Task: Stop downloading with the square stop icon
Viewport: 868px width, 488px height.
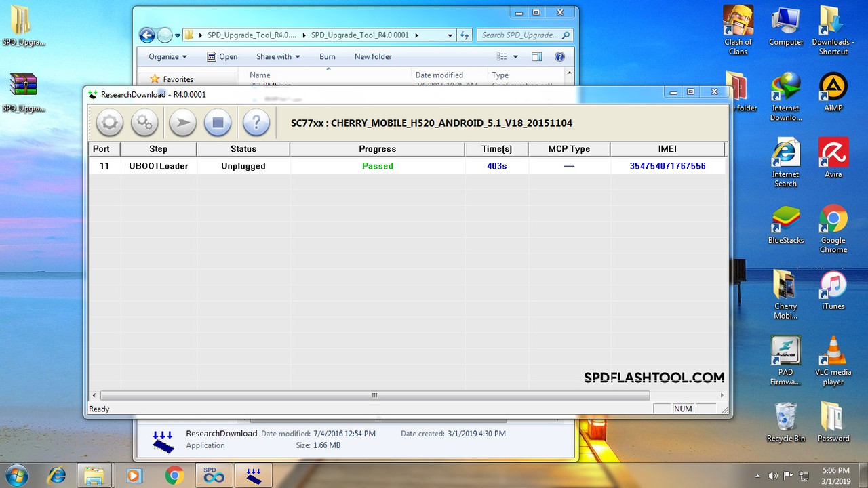Action: pyautogui.click(x=218, y=123)
